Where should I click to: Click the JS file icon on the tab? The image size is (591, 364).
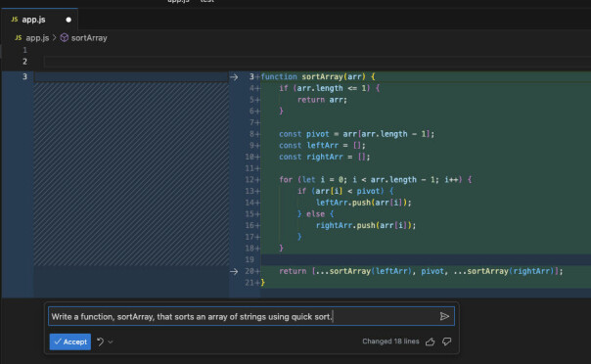coord(15,20)
